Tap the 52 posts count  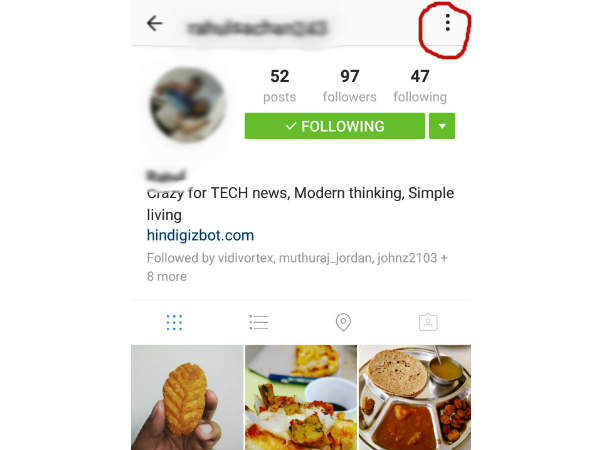click(279, 86)
